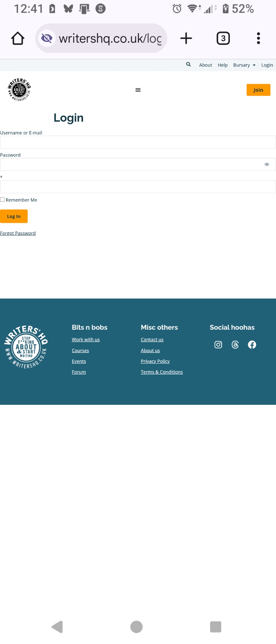Open a new browser tab with plus icon

coord(186,38)
